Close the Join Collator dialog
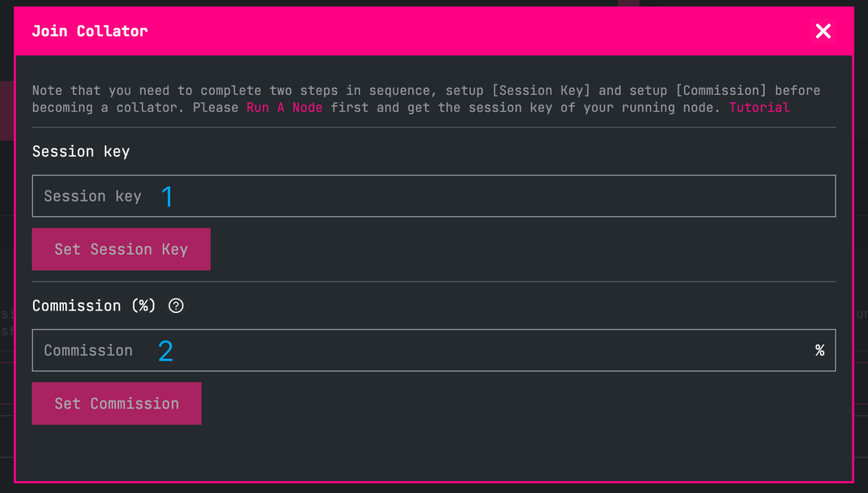Viewport: 868px width, 493px height. tap(823, 31)
